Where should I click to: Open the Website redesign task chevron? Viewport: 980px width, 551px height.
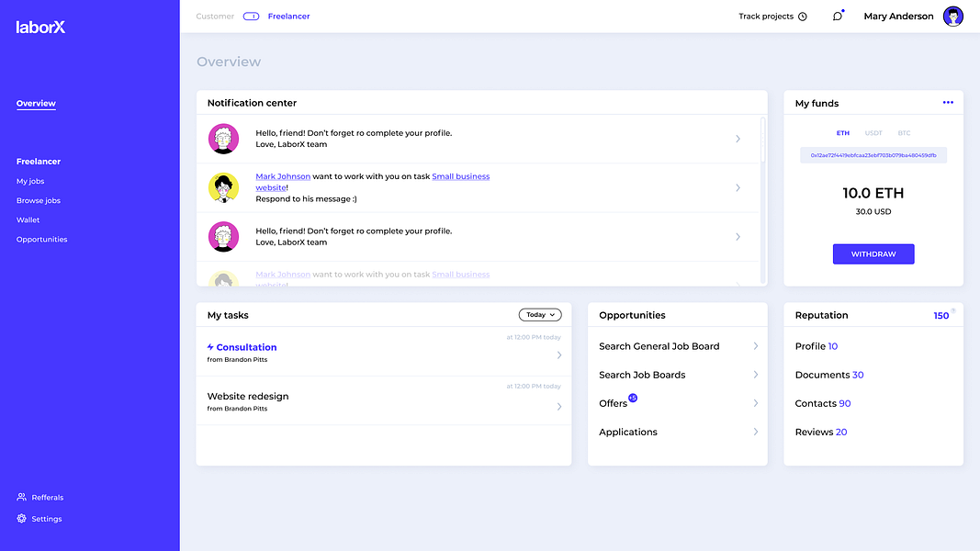click(x=559, y=407)
